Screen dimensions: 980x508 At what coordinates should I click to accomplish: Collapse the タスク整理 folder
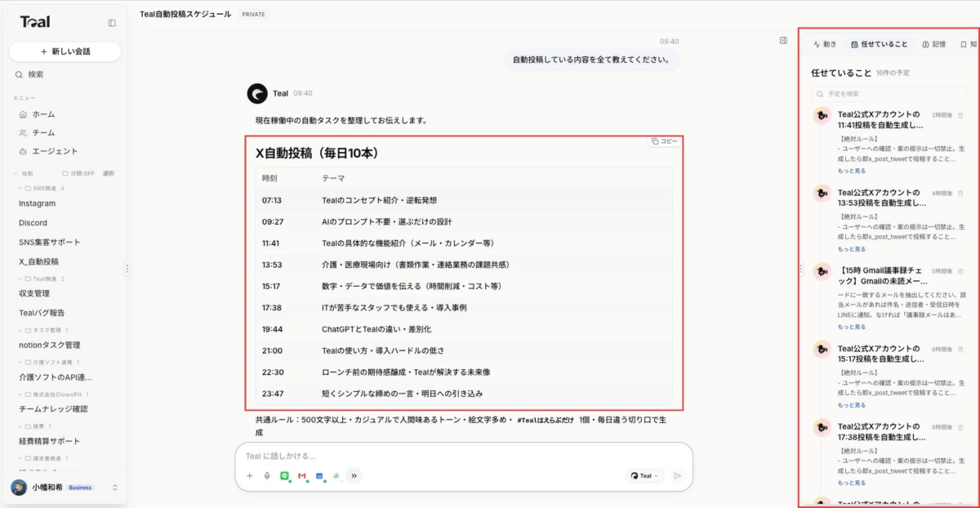[21, 330]
